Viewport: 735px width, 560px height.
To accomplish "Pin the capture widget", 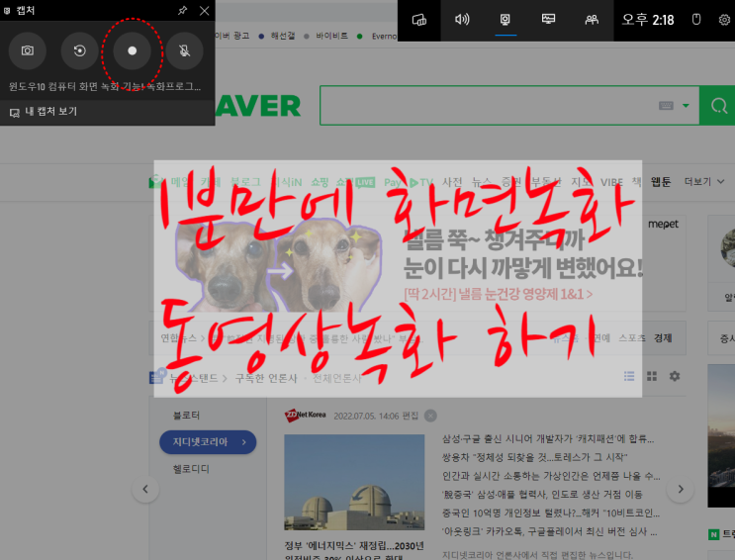I will point(182,10).
